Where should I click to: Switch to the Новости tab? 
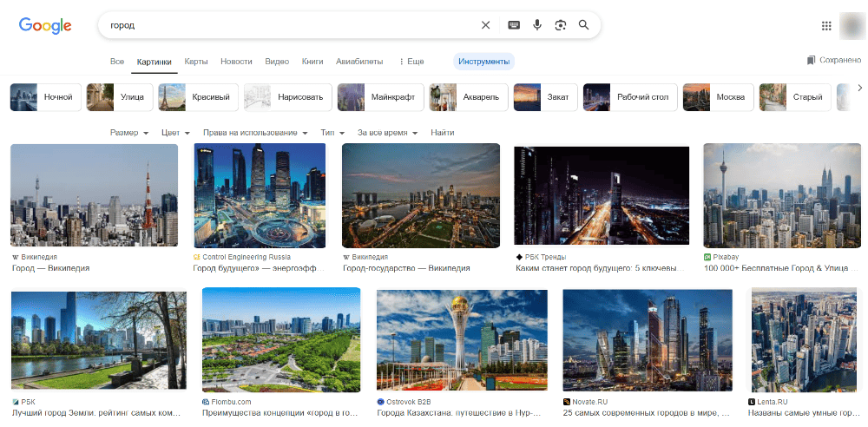pyautogui.click(x=236, y=62)
